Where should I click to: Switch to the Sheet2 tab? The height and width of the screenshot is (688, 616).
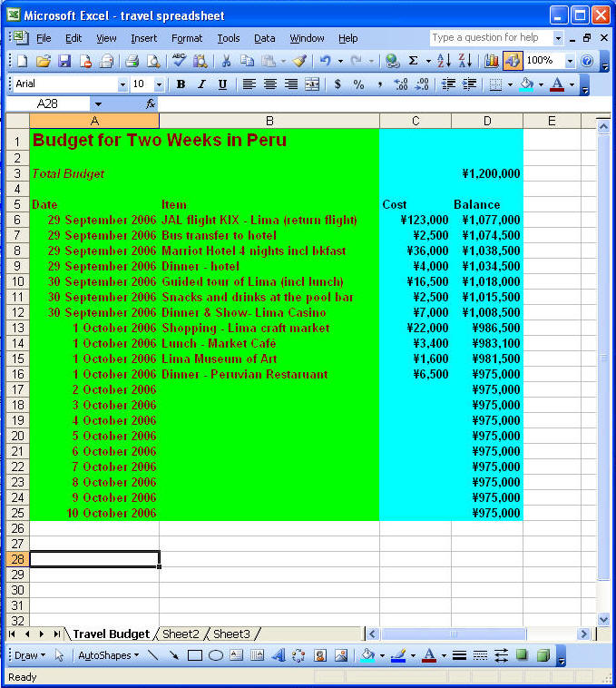click(181, 634)
